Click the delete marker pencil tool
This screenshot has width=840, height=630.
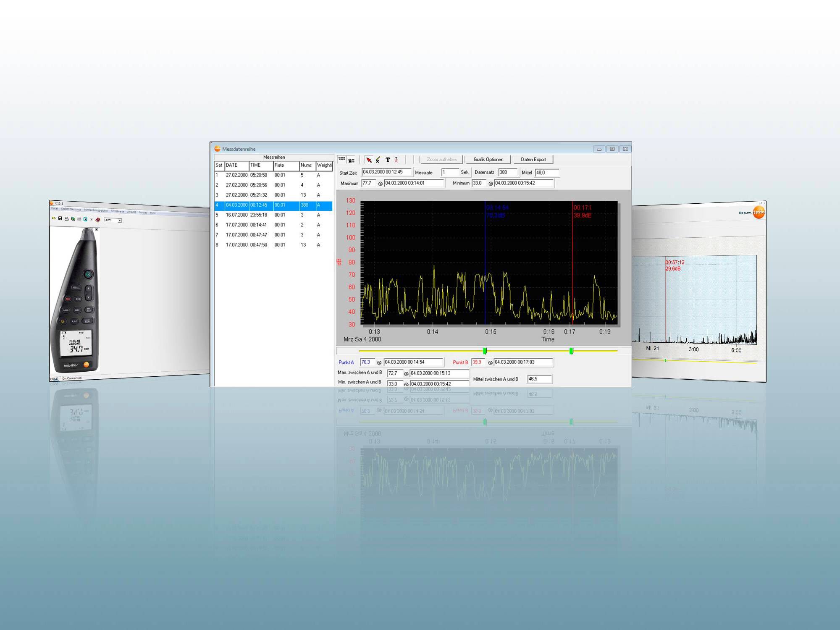(x=378, y=160)
